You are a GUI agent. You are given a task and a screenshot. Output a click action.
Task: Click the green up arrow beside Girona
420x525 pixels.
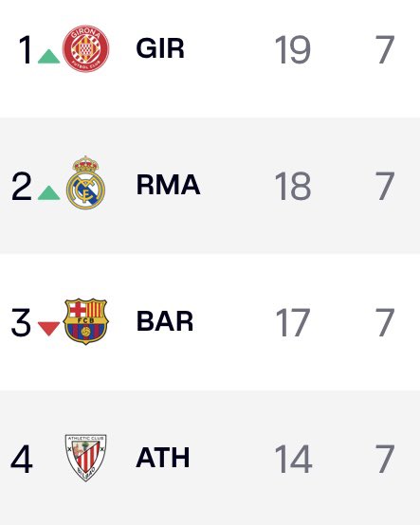49,56
